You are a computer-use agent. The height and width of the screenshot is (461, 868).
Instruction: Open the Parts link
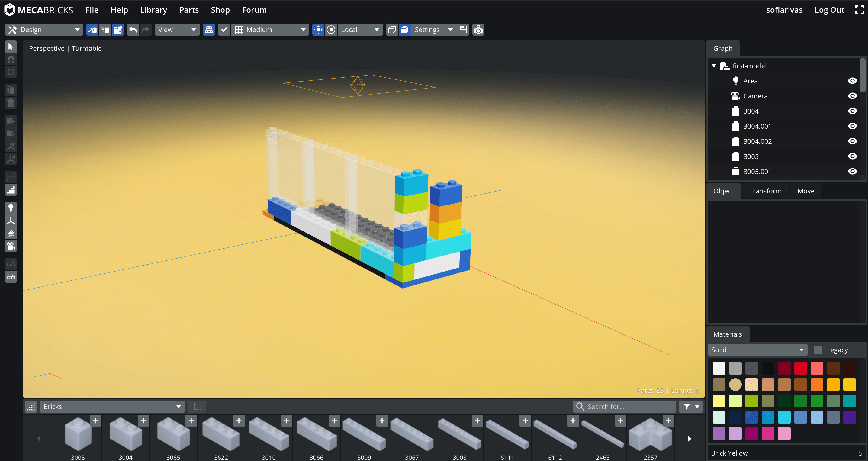[189, 10]
